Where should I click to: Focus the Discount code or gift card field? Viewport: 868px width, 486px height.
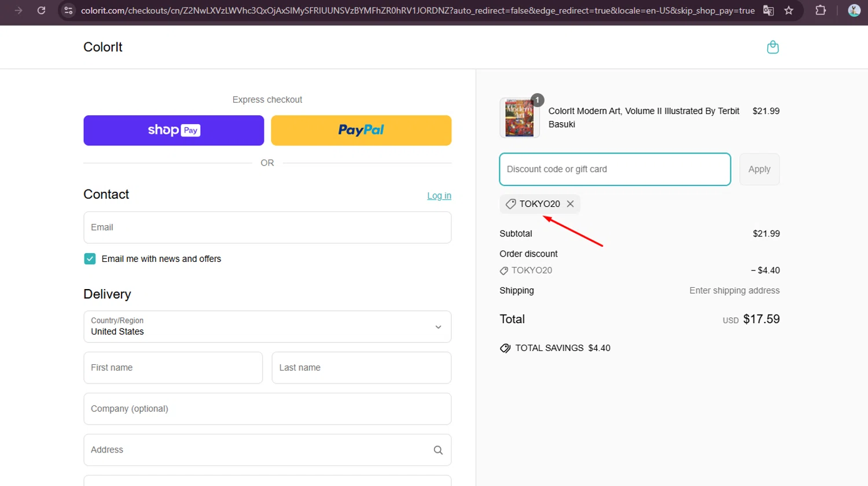(x=615, y=169)
